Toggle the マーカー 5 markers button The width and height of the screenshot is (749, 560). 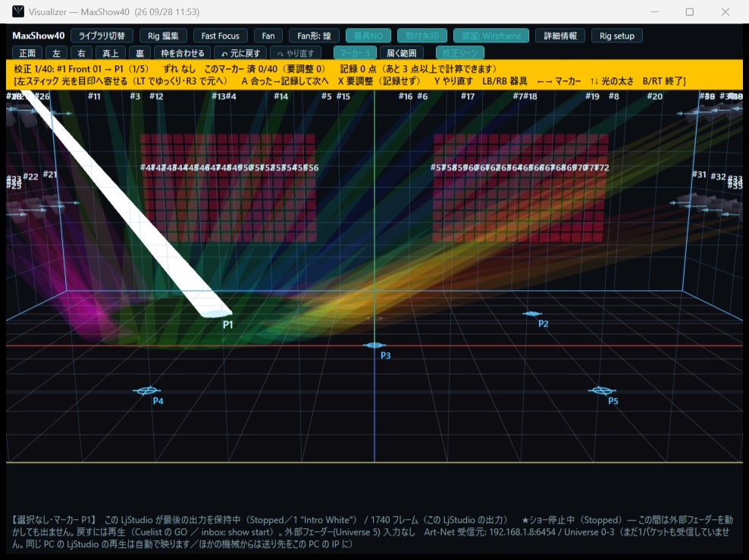(355, 53)
